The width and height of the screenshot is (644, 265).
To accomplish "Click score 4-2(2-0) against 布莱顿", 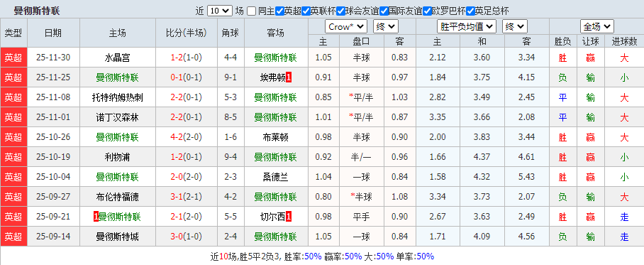I will coord(187,137).
